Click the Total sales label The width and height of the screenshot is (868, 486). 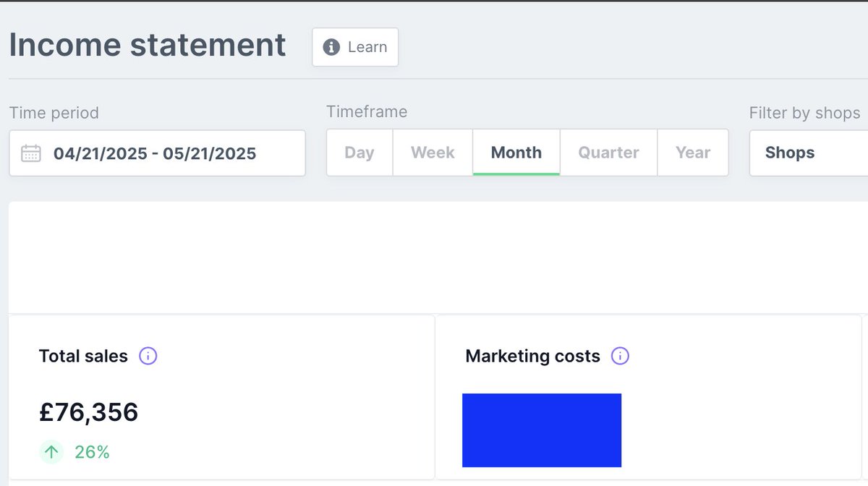[83, 356]
